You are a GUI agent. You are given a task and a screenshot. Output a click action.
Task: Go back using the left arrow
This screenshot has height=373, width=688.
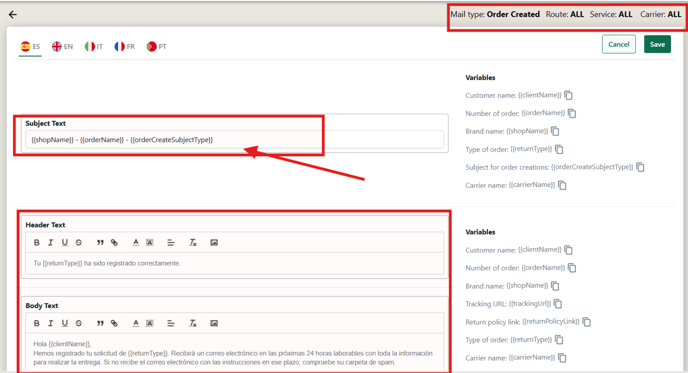pyautogui.click(x=13, y=14)
